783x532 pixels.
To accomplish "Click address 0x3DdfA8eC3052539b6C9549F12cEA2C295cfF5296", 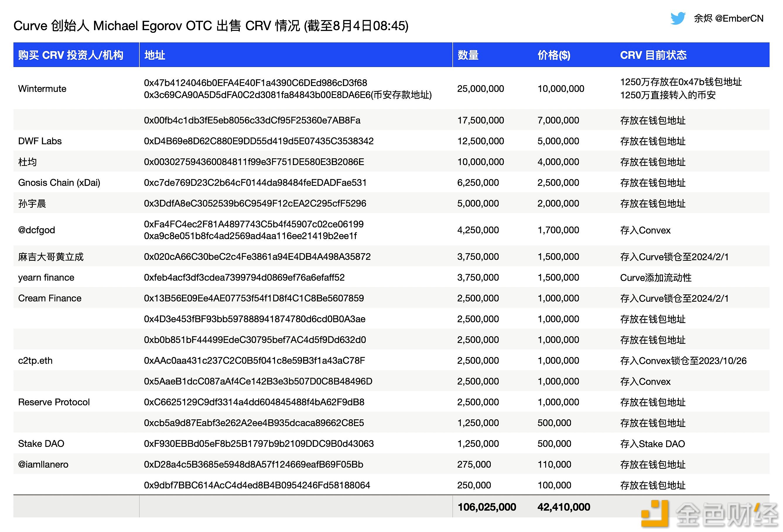I will [x=255, y=203].
